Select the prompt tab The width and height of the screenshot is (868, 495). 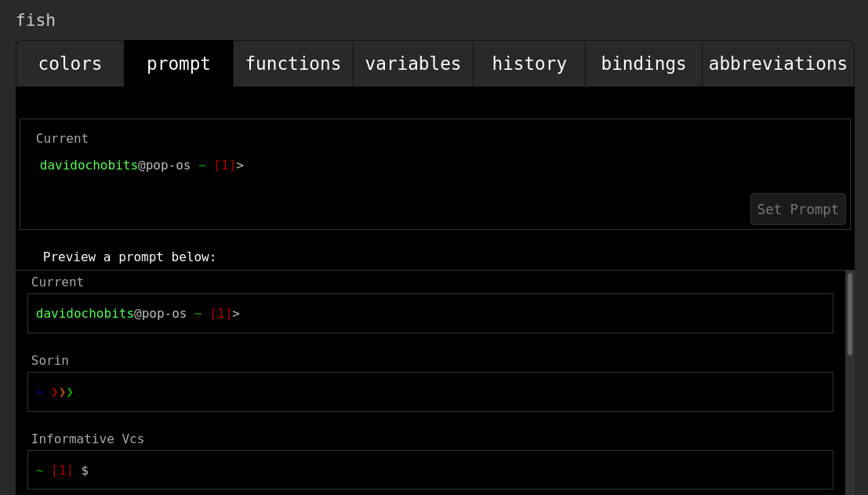[178, 64]
